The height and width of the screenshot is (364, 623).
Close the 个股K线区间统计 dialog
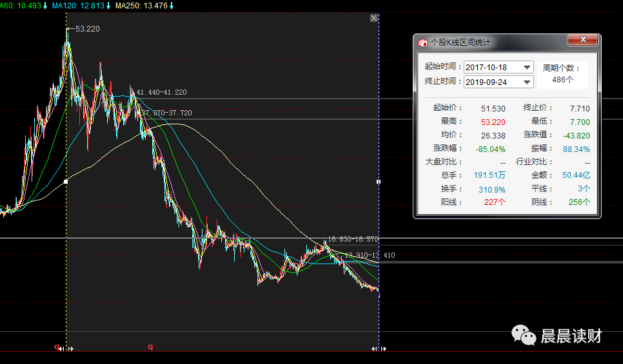583,39
